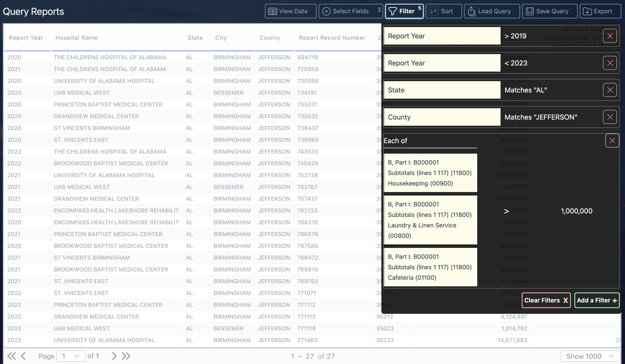Image resolution: width=625 pixels, height=364 pixels.
Task: Click the Sort arrows icon
Action: point(433,11)
